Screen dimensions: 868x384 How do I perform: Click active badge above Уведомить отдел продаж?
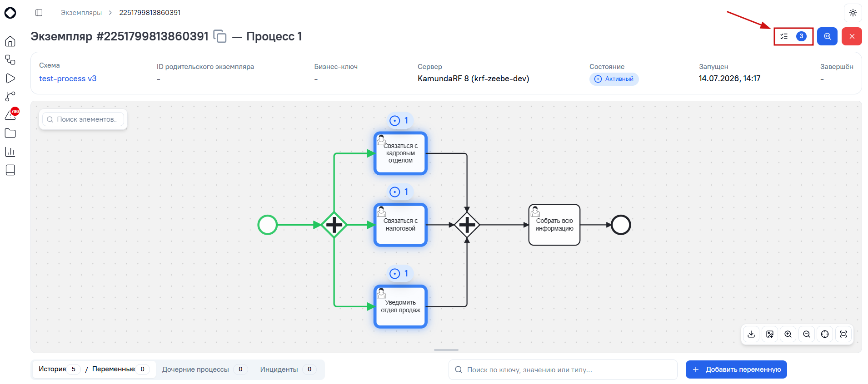tap(400, 273)
